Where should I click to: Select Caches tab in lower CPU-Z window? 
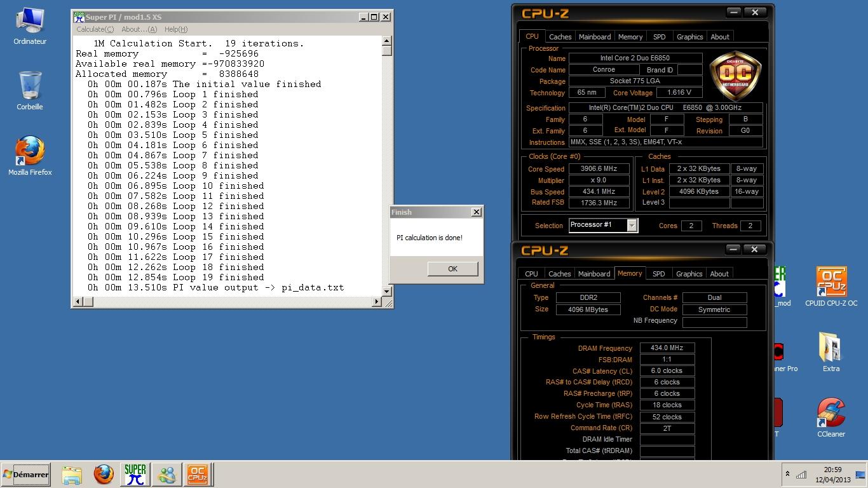559,274
